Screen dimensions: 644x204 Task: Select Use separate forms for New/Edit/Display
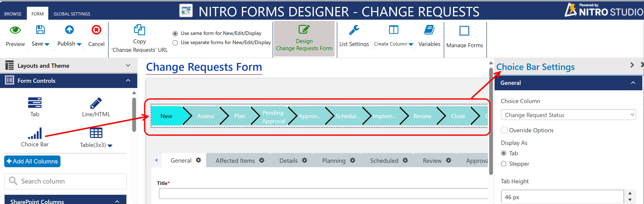click(175, 43)
